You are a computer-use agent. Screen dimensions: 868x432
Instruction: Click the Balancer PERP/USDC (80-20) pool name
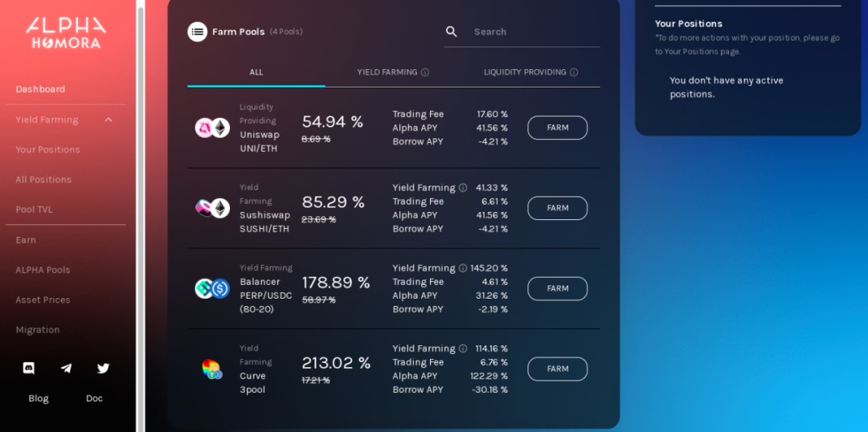tap(266, 295)
